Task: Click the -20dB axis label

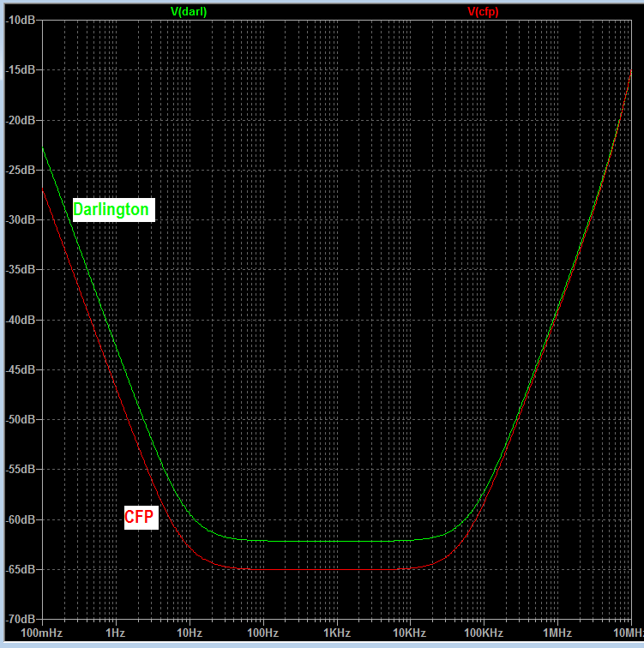Action: pyautogui.click(x=21, y=120)
